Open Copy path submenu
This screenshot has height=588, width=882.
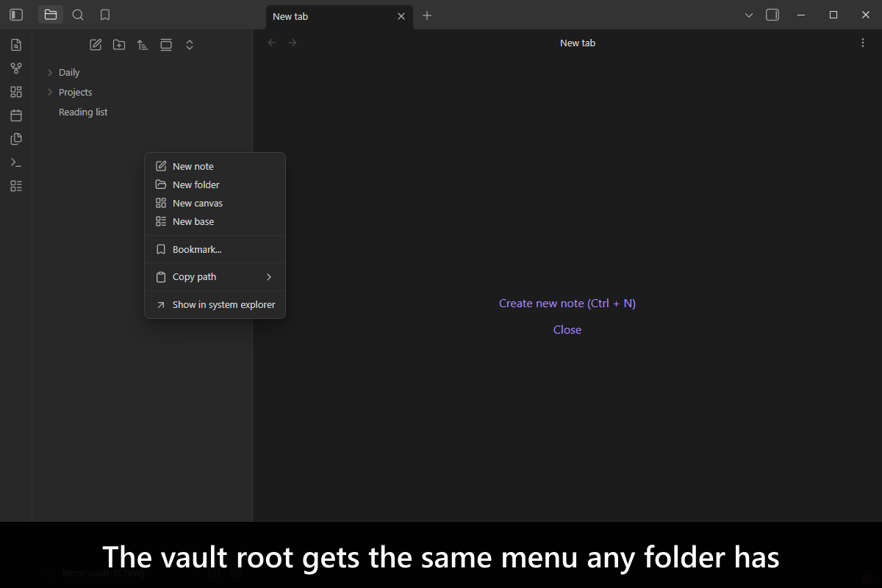pyautogui.click(x=215, y=276)
